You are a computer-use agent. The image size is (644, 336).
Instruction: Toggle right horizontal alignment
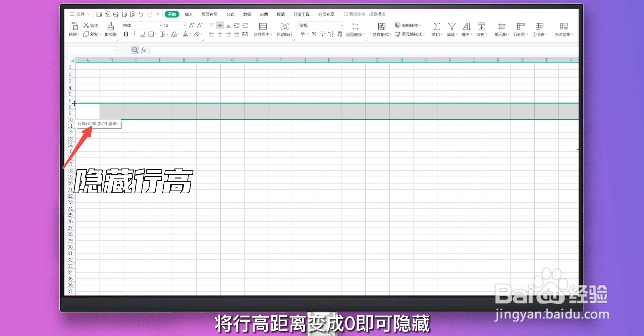(228, 34)
